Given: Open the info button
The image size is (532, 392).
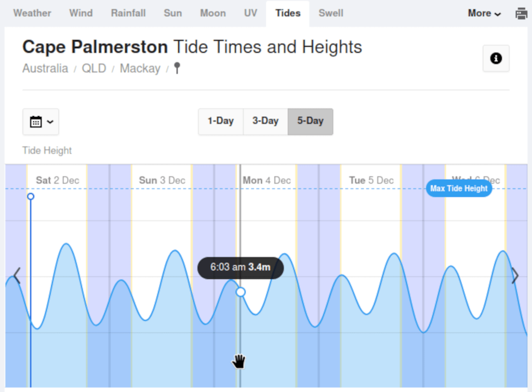Looking at the screenshot, I should coord(496,59).
